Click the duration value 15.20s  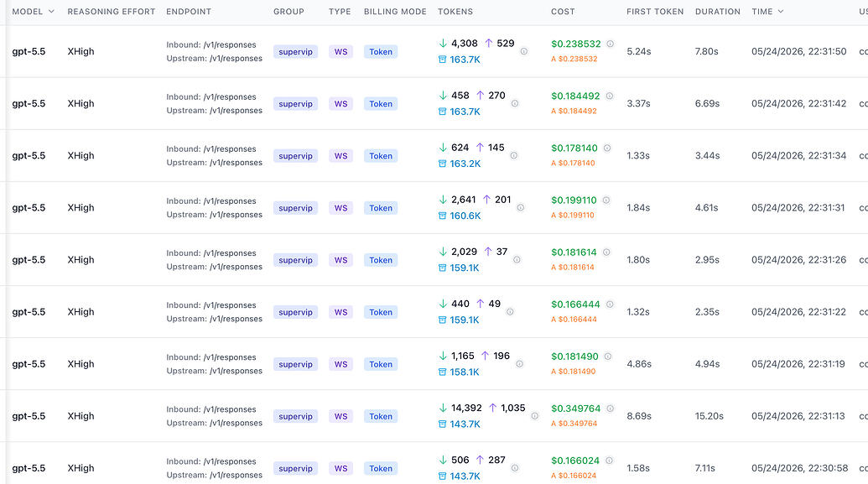pyautogui.click(x=709, y=416)
